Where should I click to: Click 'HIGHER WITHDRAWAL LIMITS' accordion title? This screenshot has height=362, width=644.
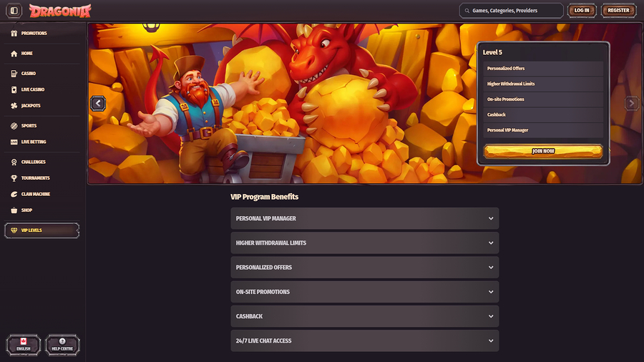[271, 243]
